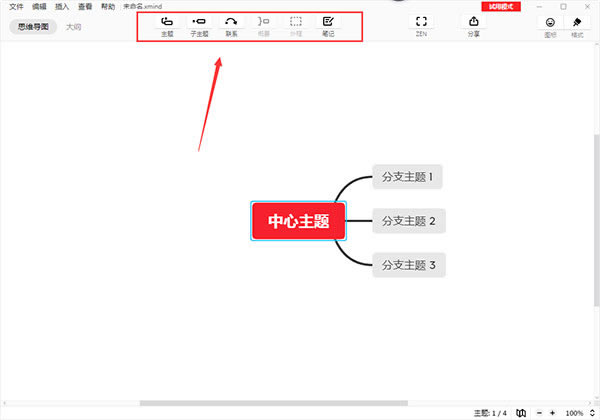600x420 pixels.
Task: Open the 插入 (Insert) menu
Action: pyautogui.click(x=63, y=6)
